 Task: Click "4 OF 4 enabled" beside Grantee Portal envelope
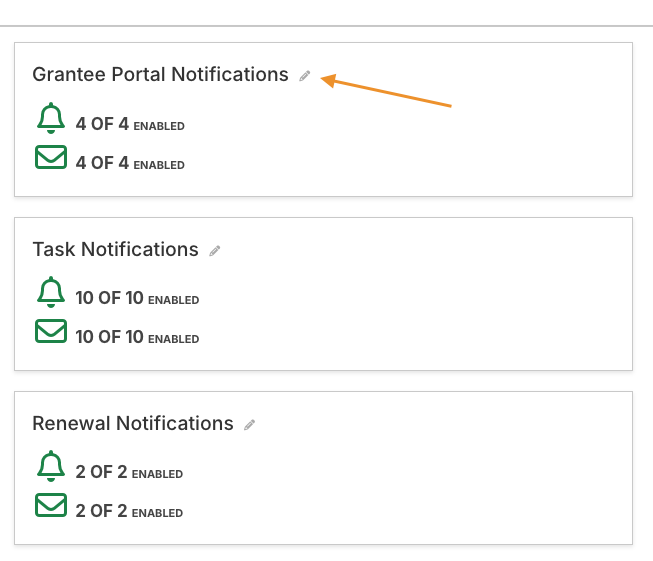point(130,164)
